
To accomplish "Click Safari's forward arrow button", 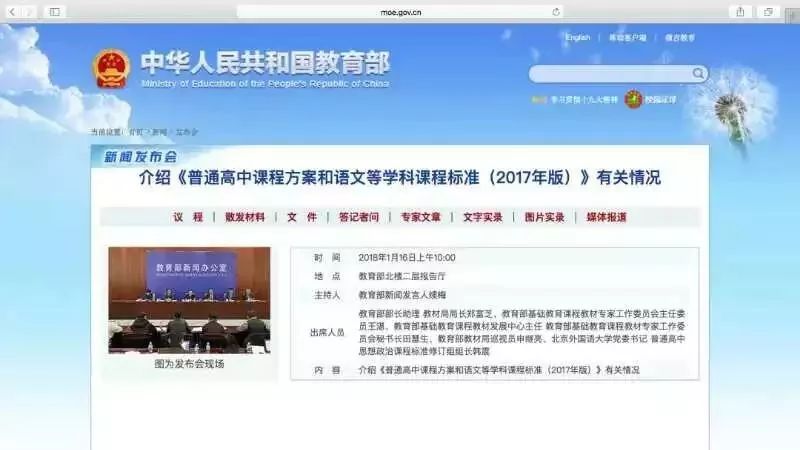I will (x=29, y=12).
